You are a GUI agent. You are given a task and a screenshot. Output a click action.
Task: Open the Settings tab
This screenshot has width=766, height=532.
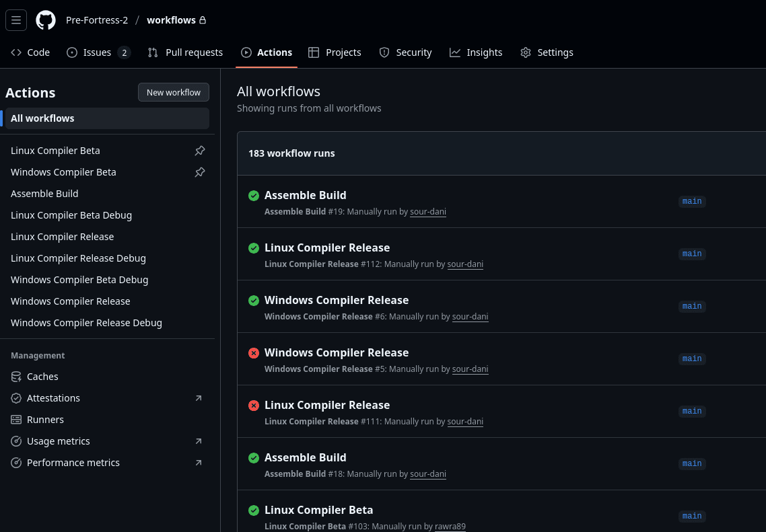(x=547, y=52)
